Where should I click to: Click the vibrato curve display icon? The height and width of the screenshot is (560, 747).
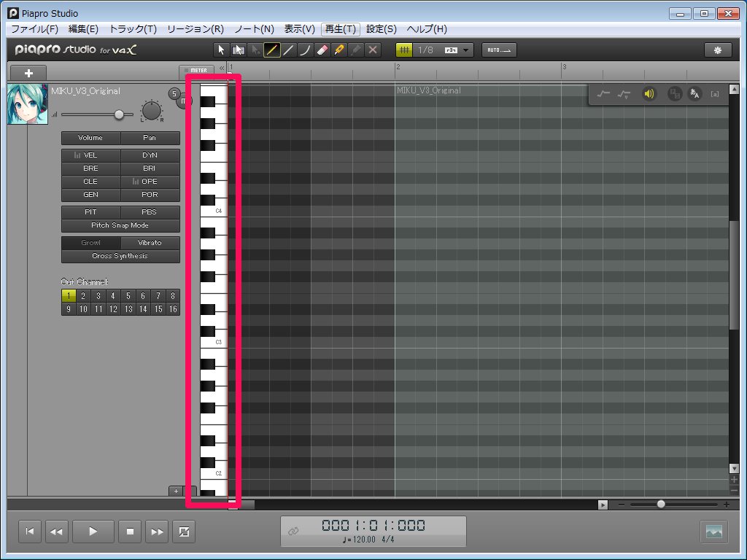pyautogui.click(x=624, y=94)
